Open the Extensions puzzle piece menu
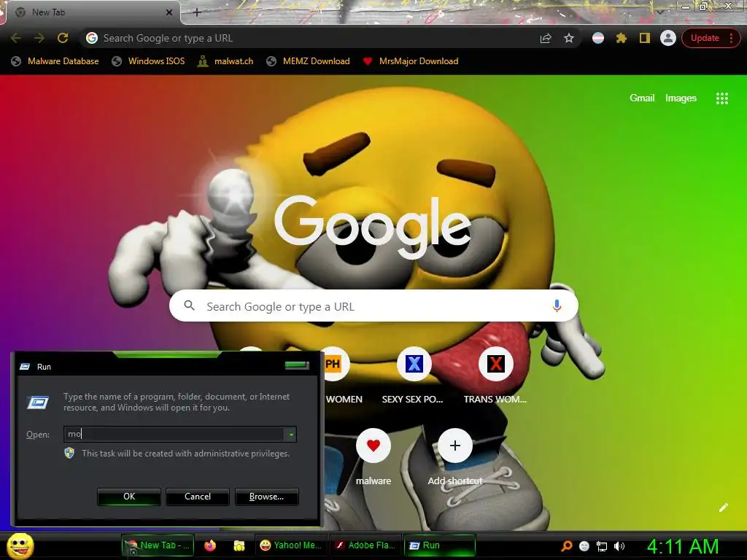 coord(622,38)
